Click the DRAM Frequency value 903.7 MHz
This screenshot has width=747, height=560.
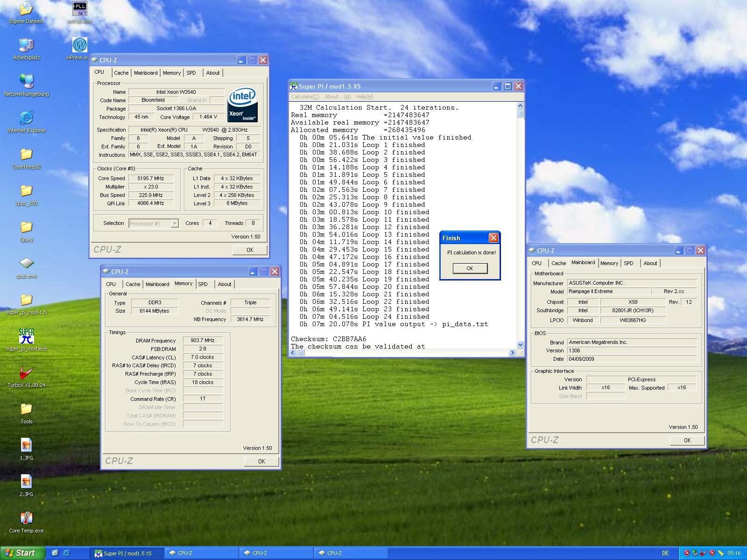(203, 341)
